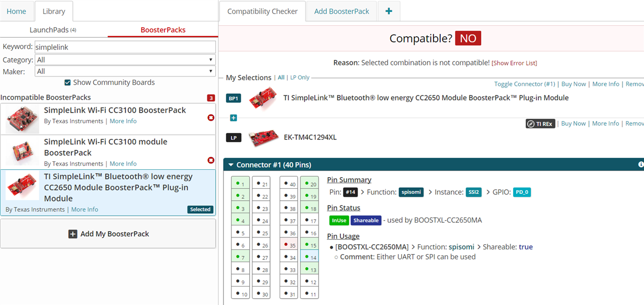Click the plus tab icon next to Add BoosterPack
Image resolution: width=644 pixels, height=305 pixels.
point(388,11)
